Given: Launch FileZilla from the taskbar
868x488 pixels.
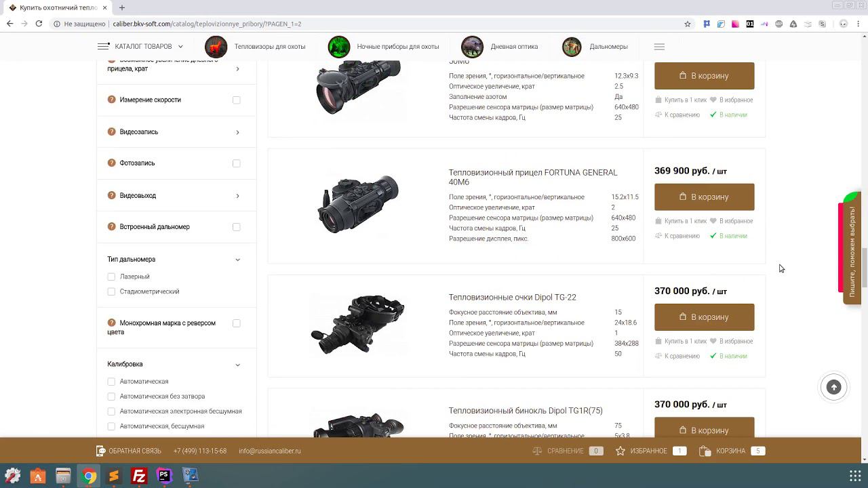Looking at the screenshot, I should (139, 476).
